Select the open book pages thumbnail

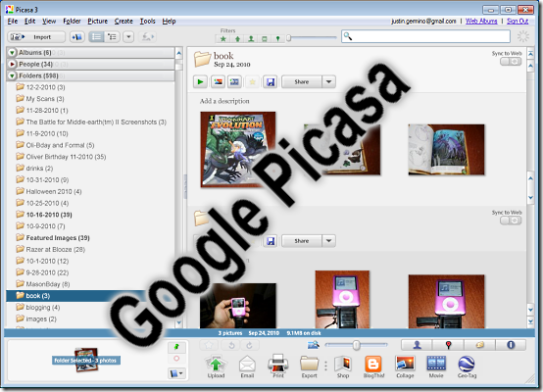(x=446, y=150)
